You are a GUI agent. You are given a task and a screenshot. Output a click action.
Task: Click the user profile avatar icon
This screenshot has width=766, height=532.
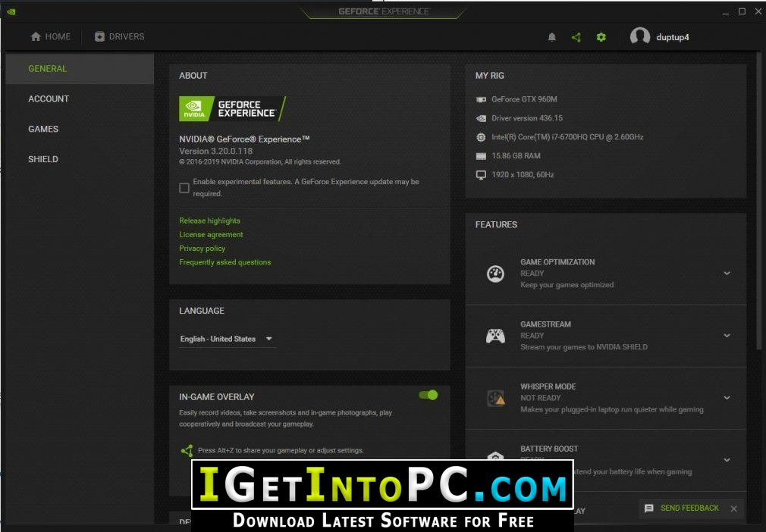coord(640,37)
